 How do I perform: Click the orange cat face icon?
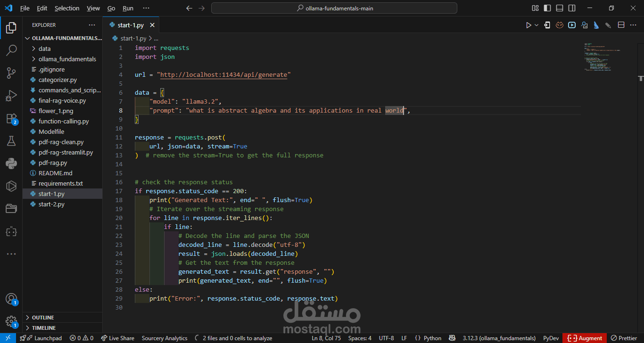559,25
